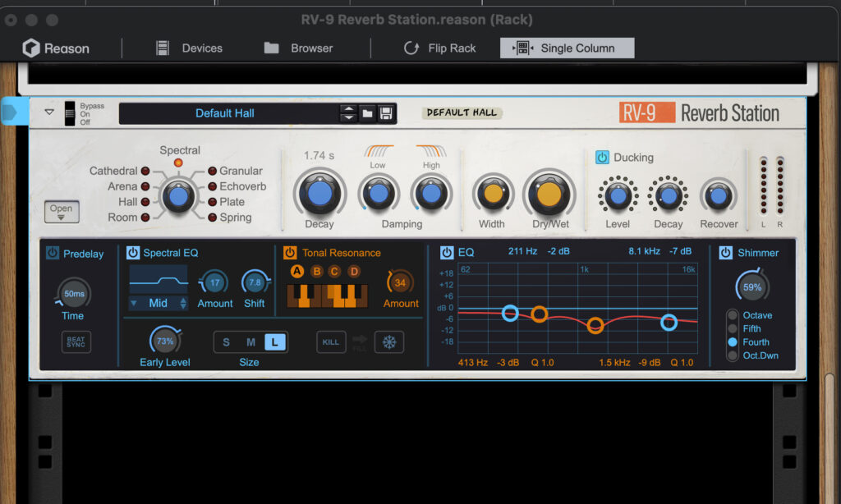Select the Spectral algorithm LED
Image resolution: width=841 pixels, height=504 pixels.
pyautogui.click(x=178, y=163)
